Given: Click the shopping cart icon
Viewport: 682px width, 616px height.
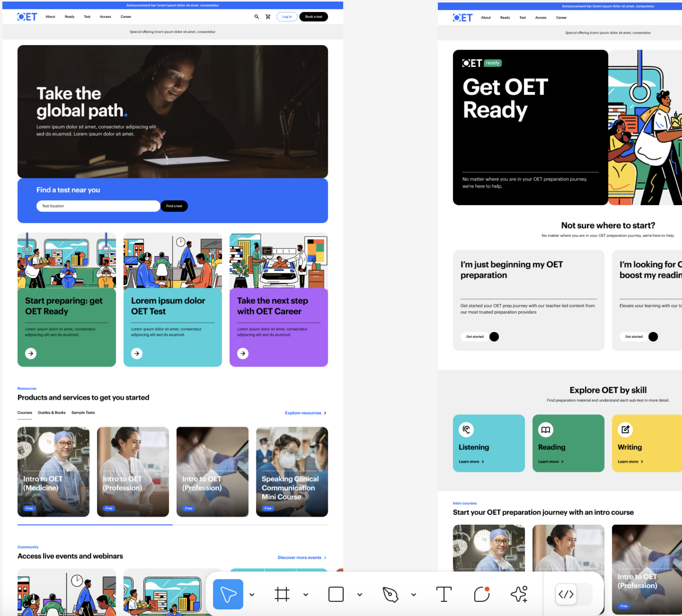Looking at the screenshot, I should (268, 16).
